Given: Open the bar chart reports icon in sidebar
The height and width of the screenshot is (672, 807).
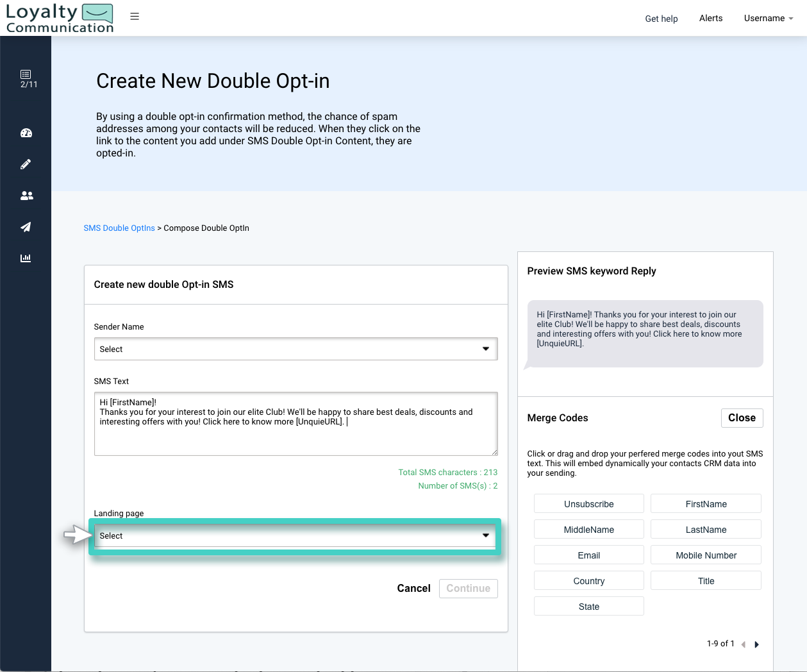Looking at the screenshot, I should pyautogui.click(x=26, y=258).
